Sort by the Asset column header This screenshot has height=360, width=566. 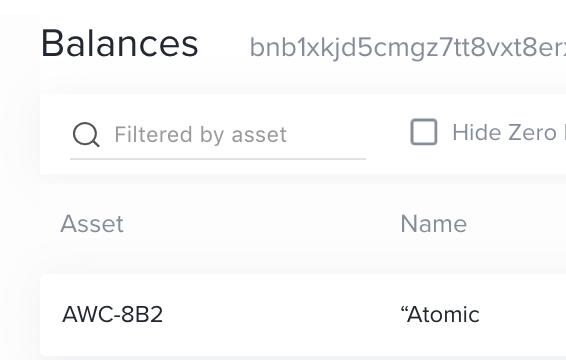click(92, 224)
